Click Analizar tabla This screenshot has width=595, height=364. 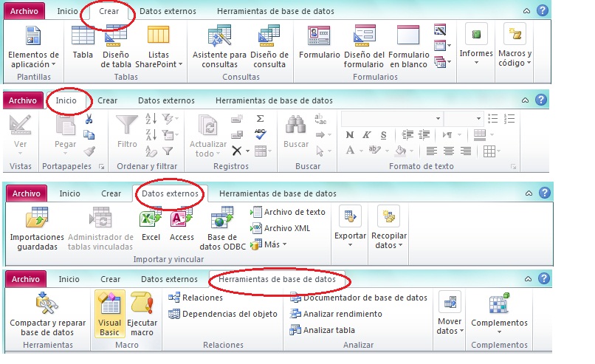click(322, 330)
